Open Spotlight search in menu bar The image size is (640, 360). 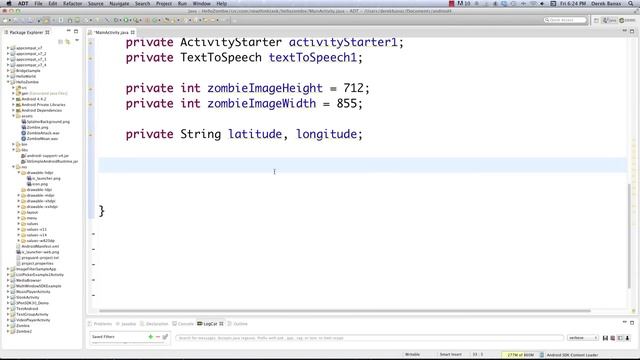click(x=631, y=4)
